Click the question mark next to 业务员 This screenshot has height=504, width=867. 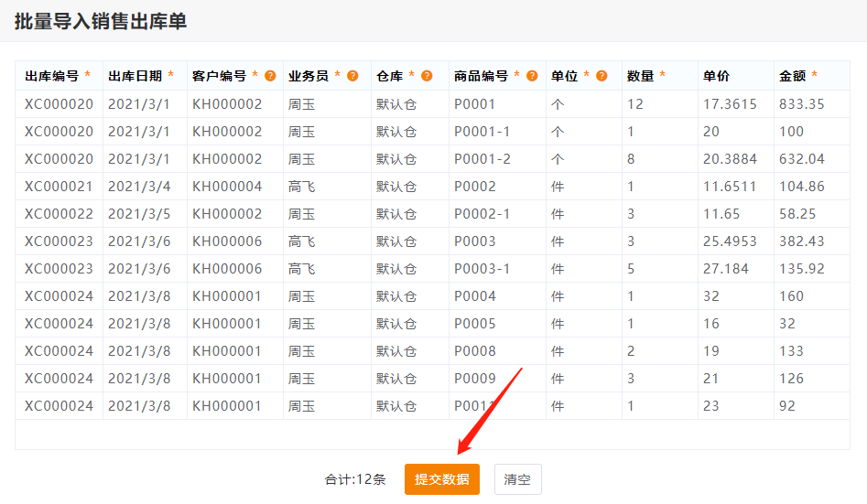352,76
